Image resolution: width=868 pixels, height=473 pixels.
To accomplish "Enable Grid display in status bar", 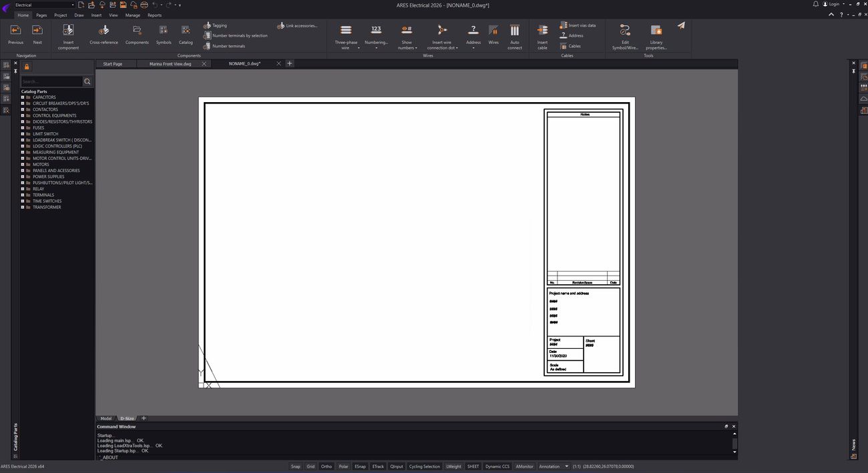I will tap(310, 466).
